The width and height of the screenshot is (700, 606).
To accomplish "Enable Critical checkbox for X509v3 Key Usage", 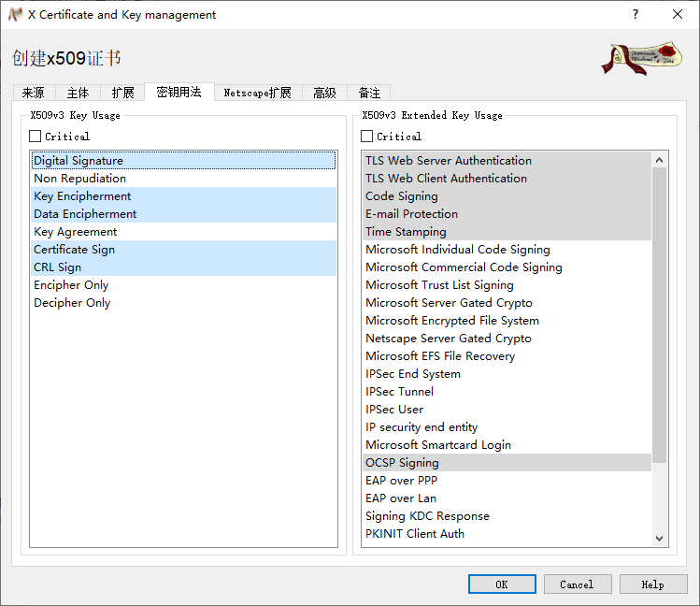I will click(x=36, y=137).
